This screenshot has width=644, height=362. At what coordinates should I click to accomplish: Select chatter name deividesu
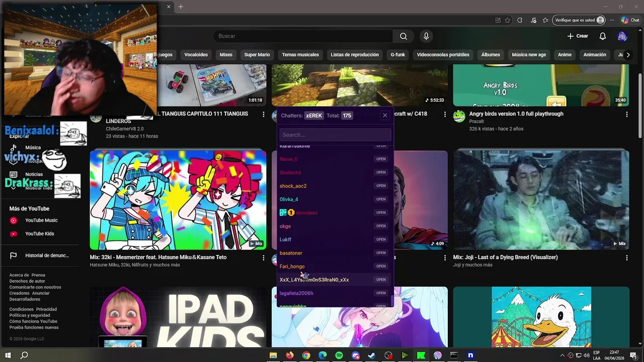pos(306,213)
